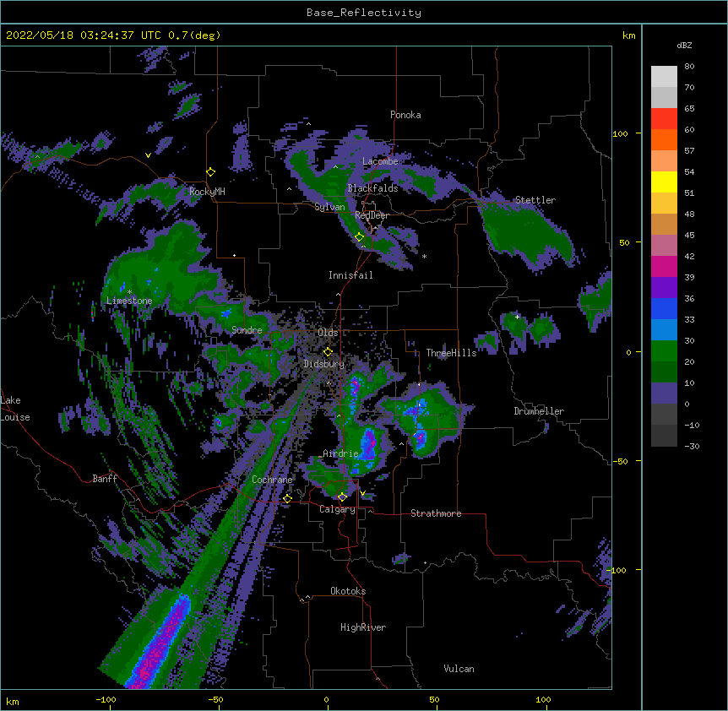Click the RockyMH label

[x=207, y=192]
